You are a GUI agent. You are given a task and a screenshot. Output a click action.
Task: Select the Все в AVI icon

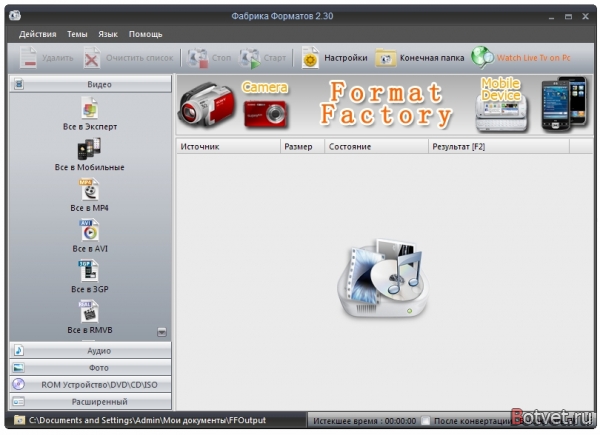89,230
